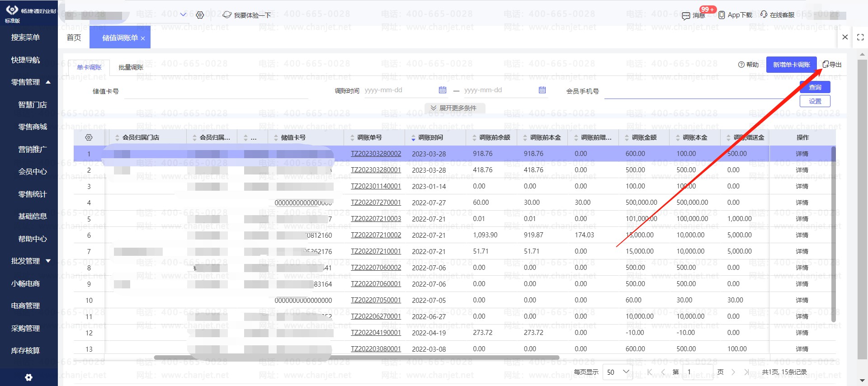The width and height of the screenshot is (868, 386).
Task: Go to the 首页 tab
Action: [x=74, y=38]
